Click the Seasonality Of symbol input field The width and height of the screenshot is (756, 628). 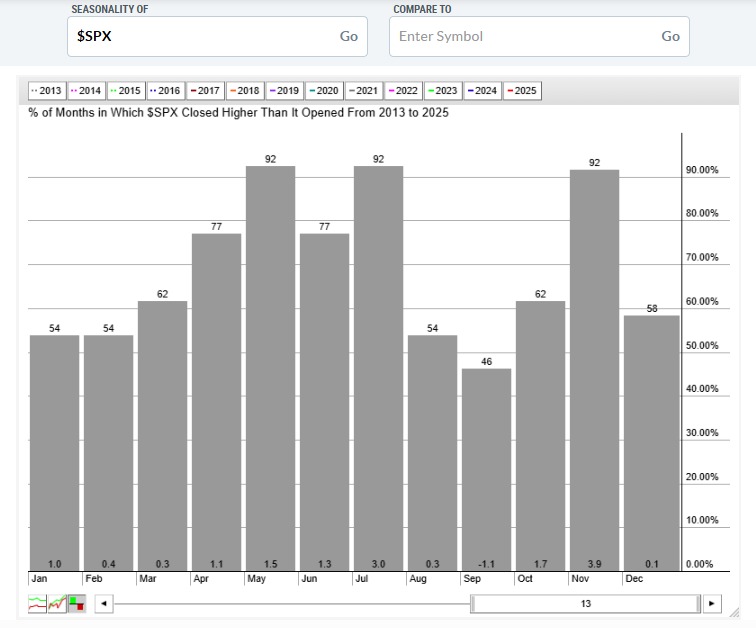coord(200,36)
